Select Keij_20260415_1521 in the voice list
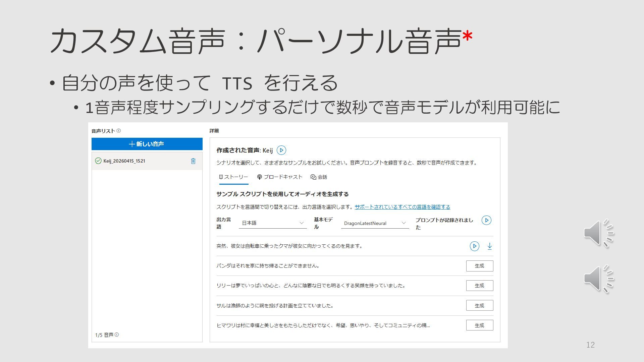Image resolution: width=644 pixels, height=362 pixels. point(124,161)
